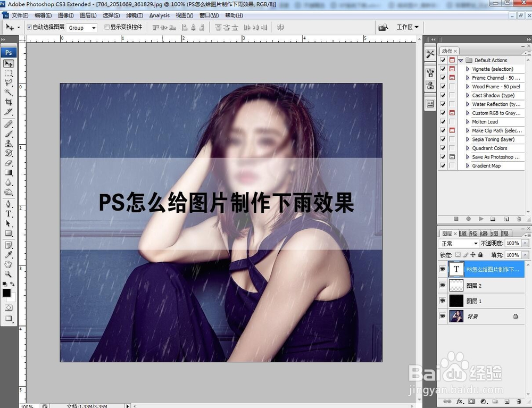The height and width of the screenshot is (408, 532).
Task: Open the layer blend mode dropdown
Action: pos(458,243)
